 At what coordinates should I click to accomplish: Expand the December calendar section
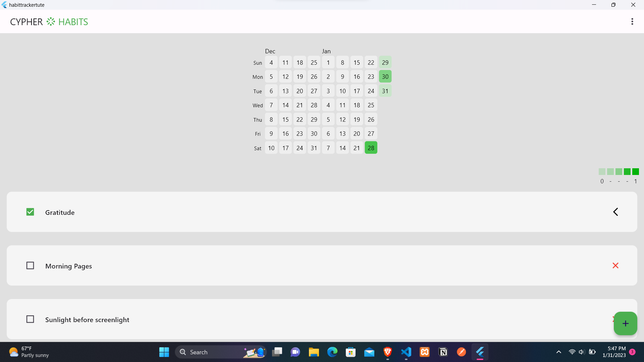tap(270, 51)
